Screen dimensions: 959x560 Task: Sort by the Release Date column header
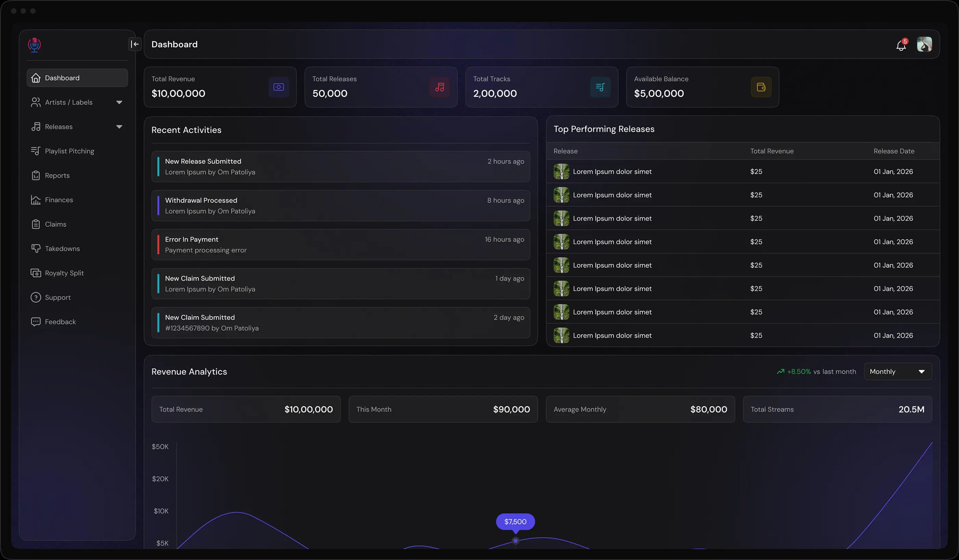pos(894,151)
